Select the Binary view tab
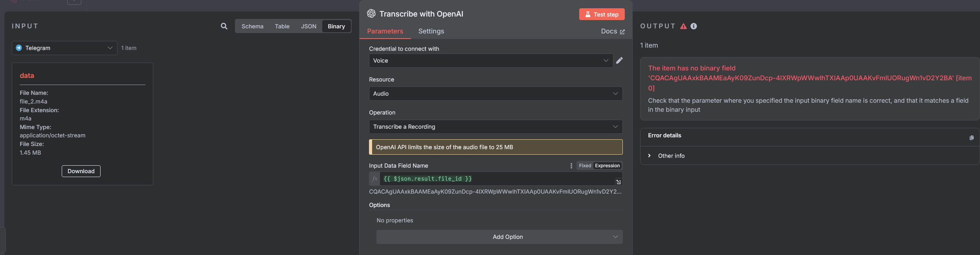980x255 pixels. 336,26
